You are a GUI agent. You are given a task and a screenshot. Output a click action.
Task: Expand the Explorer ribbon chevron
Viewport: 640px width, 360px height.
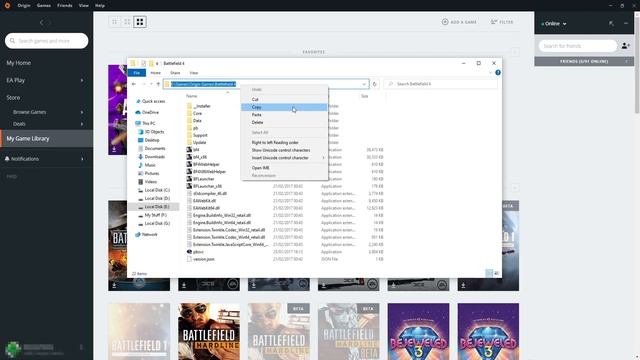pyautogui.click(x=490, y=73)
